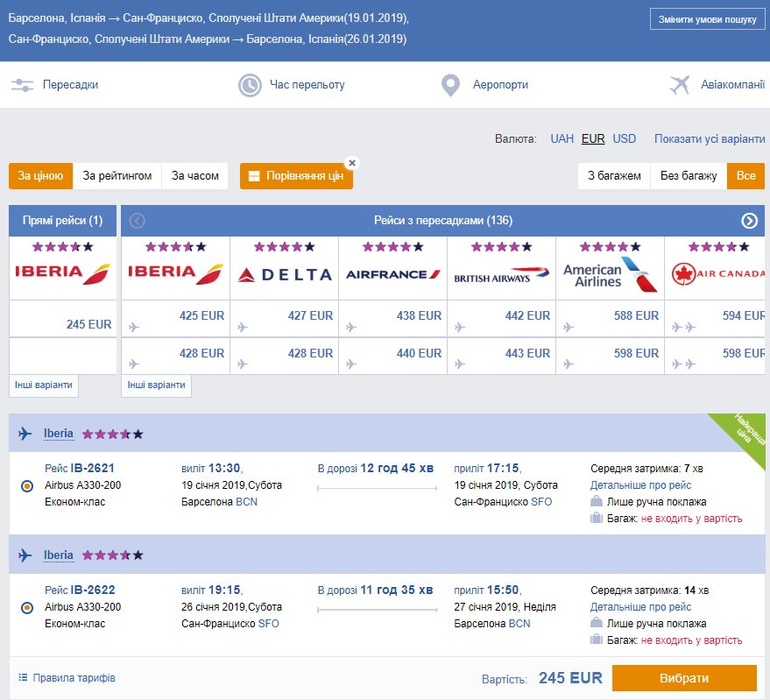Select the IB-2622 return flight radio button

pyautogui.click(x=26, y=607)
